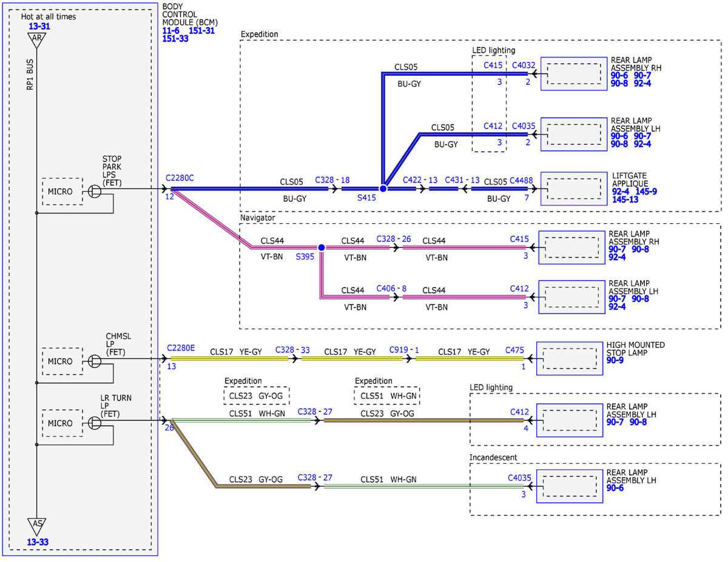This screenshot has height=562, width=728.
Task: Click the C2280C connector label
Action: point(180,178)
